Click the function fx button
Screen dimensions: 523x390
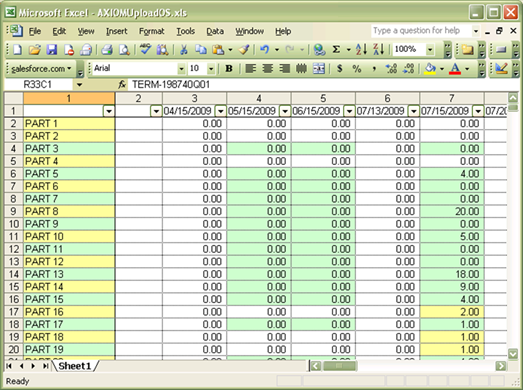pyautogui.click(x=122, y=85)
